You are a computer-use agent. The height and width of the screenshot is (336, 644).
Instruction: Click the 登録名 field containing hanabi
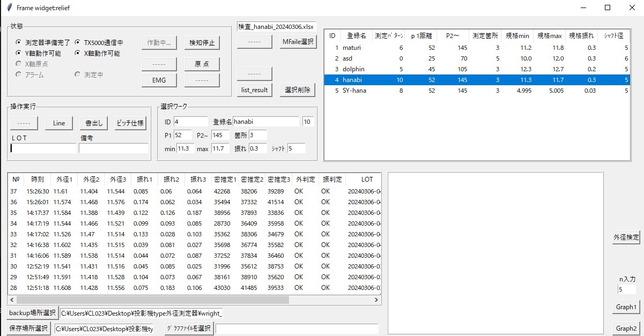265,122
